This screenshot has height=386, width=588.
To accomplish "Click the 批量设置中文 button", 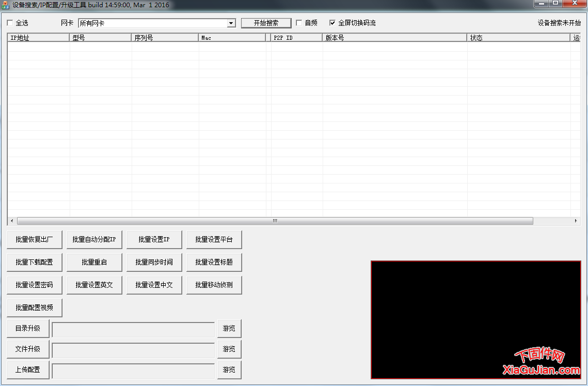I will 154,285.
